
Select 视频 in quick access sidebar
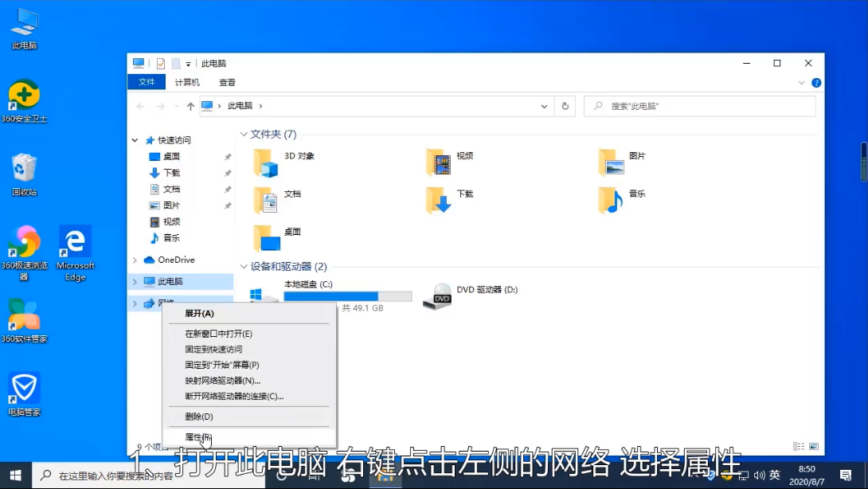click(x=171, y=221)
